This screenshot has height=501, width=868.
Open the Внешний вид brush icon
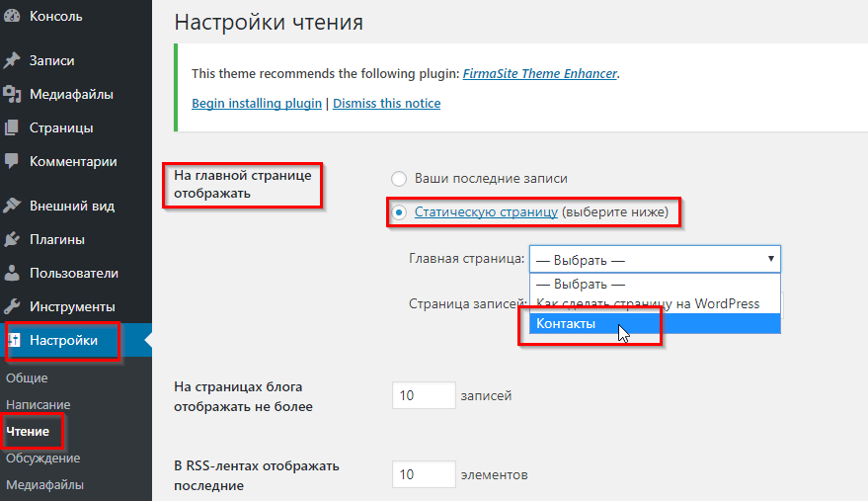pos(12,207)
